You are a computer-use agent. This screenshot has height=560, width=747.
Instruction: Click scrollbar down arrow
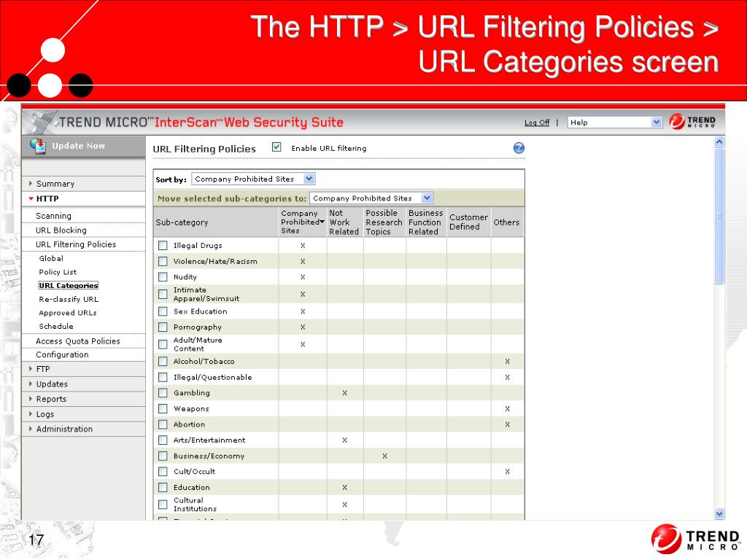[x=719, y=513]
